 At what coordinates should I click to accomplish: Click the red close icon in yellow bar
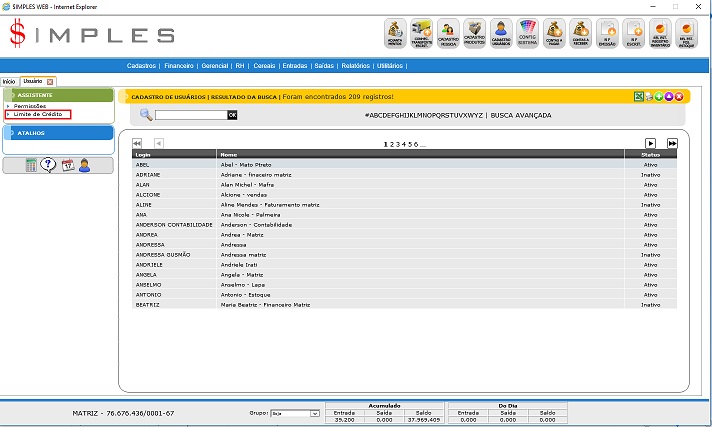(679, 96)
